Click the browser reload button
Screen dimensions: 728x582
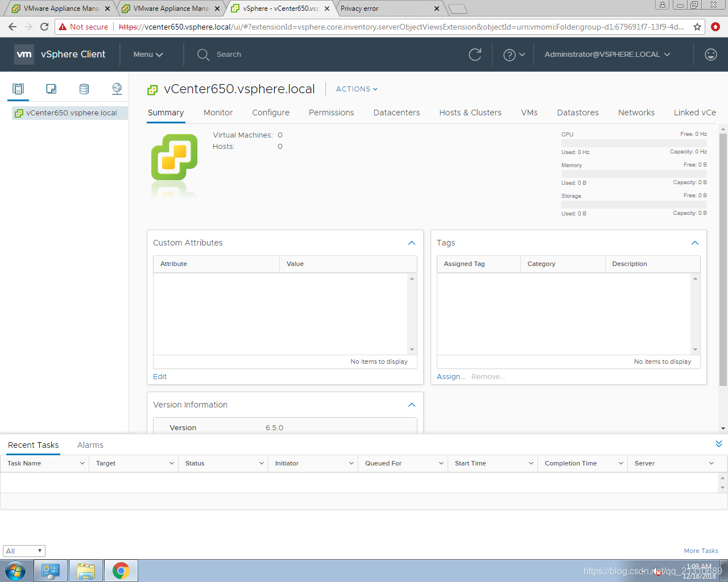[x=44, y=27]
